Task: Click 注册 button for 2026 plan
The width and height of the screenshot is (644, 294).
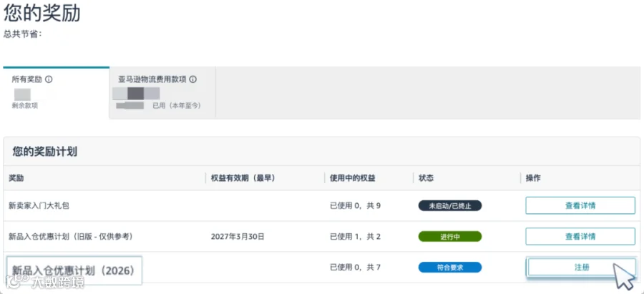Action: pos(582,268)
